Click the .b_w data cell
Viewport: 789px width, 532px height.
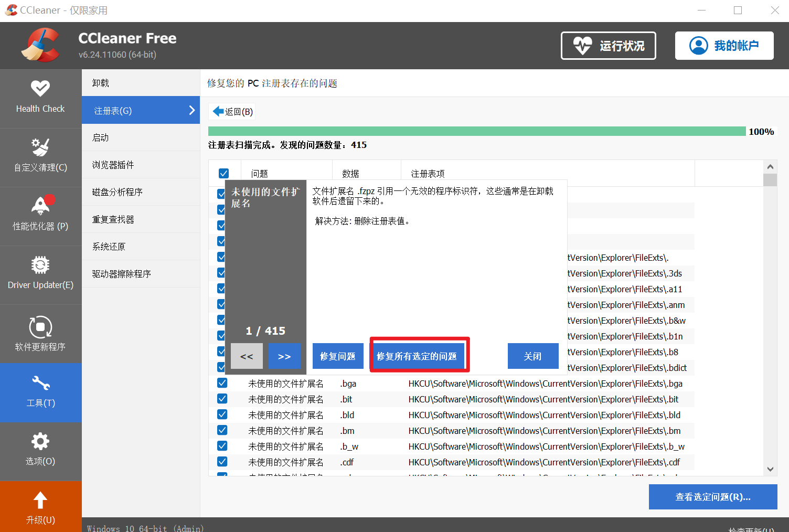(349, 446)
